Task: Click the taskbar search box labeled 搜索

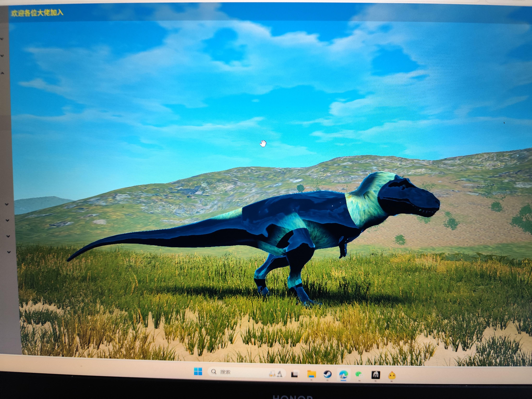Action: tap(247, 373)
